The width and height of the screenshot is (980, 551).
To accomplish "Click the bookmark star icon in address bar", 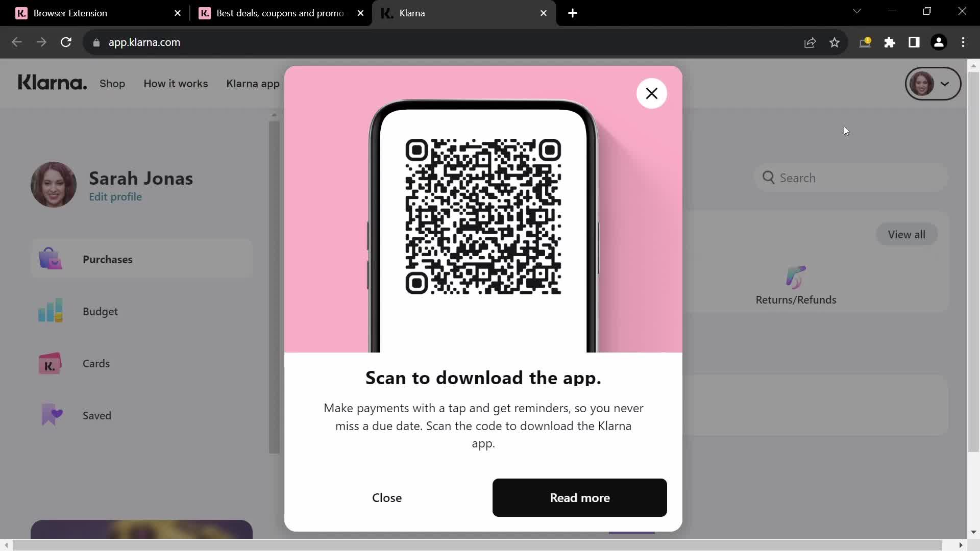I will click(837, 42).
